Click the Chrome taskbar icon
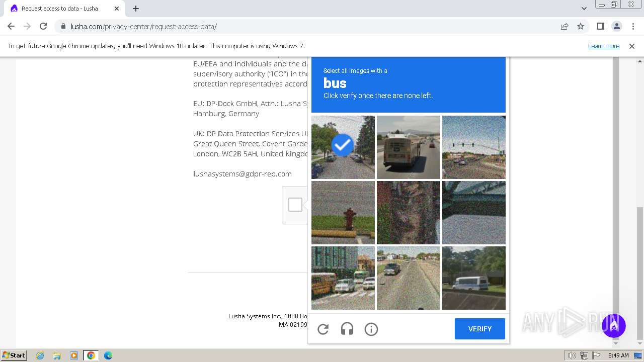644x362 pixels. [x=91, y=355]
